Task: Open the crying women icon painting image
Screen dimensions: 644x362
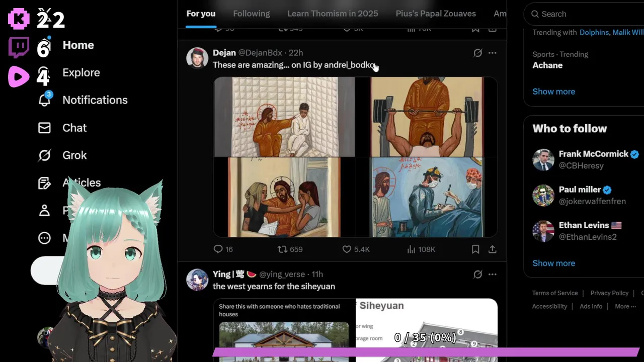Action: tap(284, 197)
